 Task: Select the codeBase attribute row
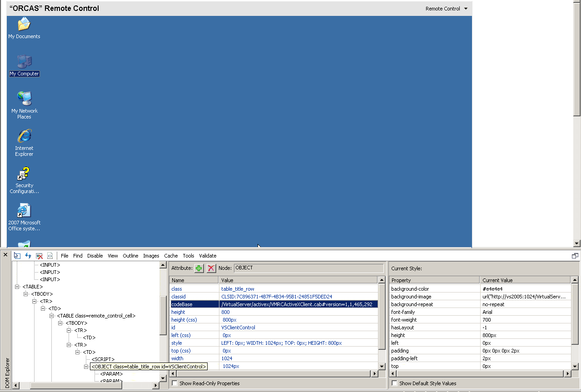273,304
